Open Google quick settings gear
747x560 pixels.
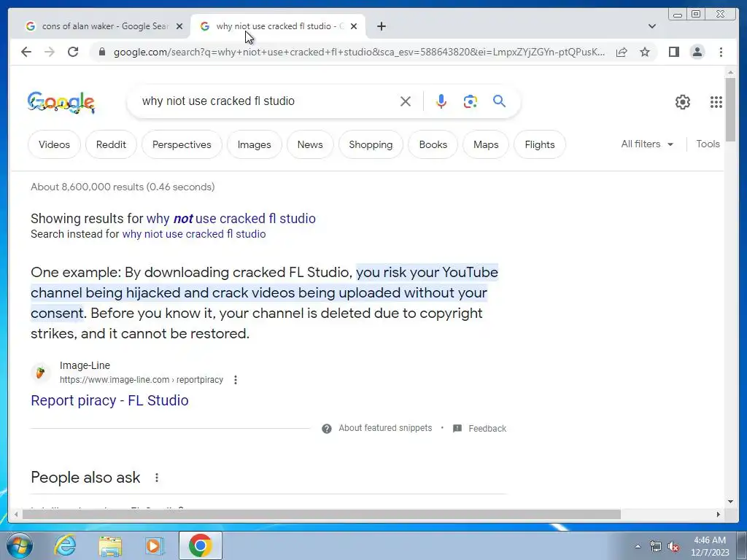pos(682,102)
